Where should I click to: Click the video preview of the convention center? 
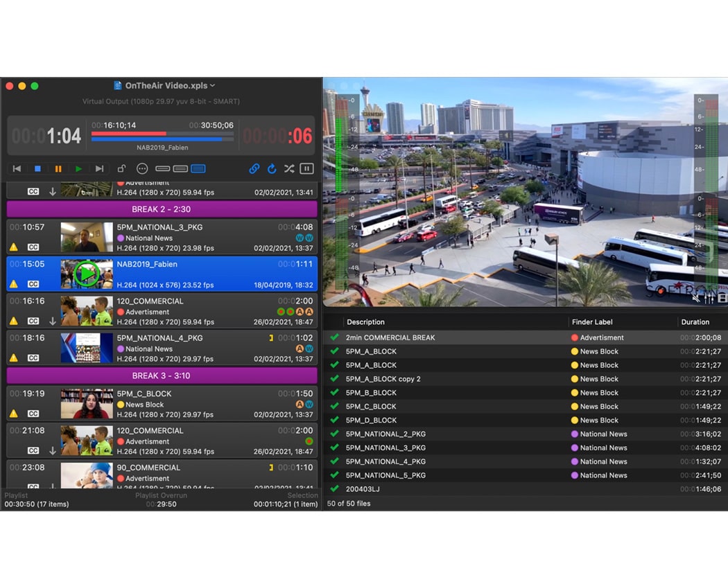pos(526,192)
